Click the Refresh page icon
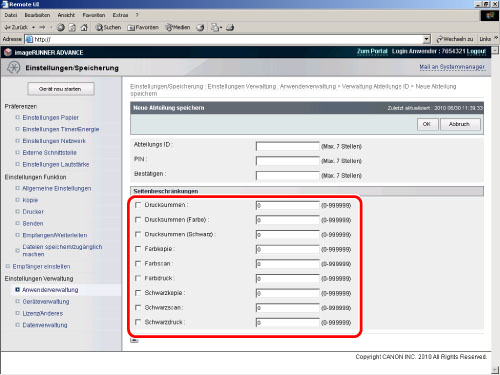This screenshot has width=500, height=375. [72, 27]
